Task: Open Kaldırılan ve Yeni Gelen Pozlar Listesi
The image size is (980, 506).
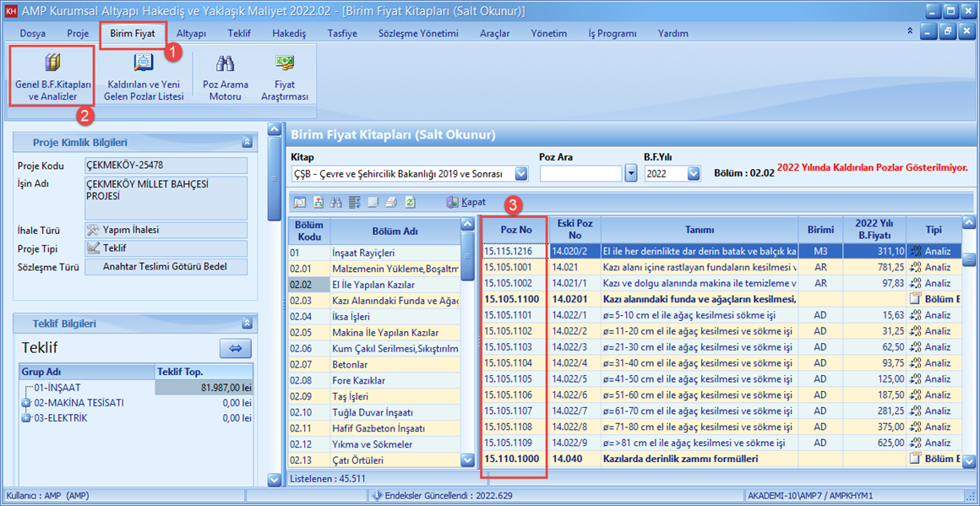Action: 145,78
